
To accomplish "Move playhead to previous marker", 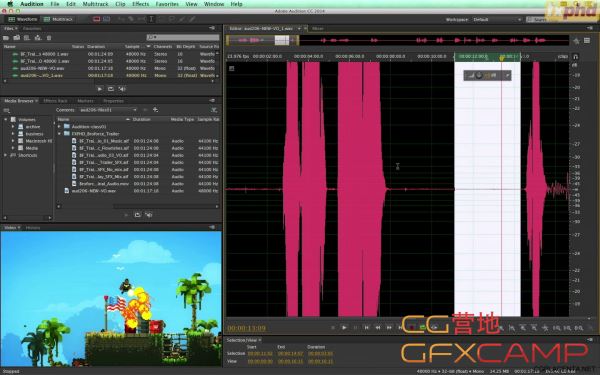I will point(367,328).
